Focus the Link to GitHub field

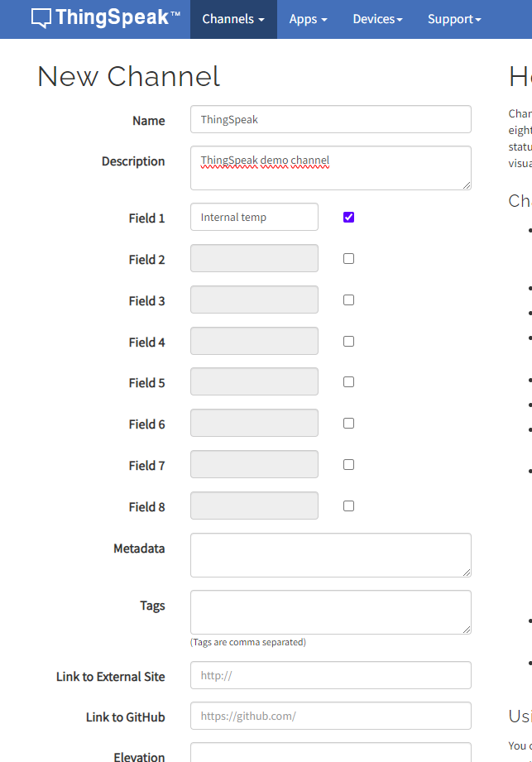[x=331, y=716]
